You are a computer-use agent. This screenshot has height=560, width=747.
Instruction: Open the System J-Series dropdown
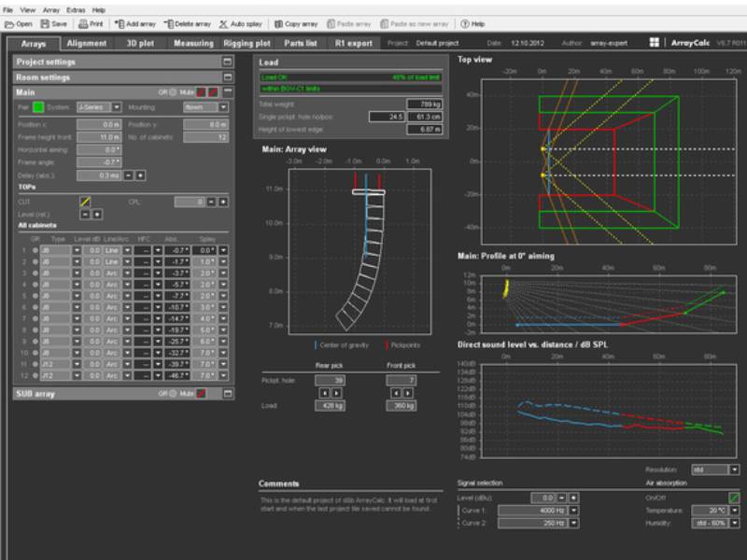coord(115,107)
